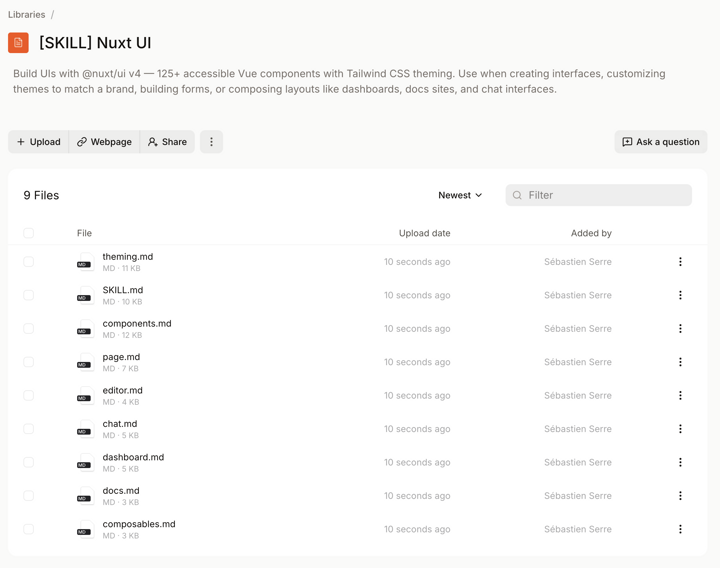The width and height of the screenshot is (720, 568).
Task: Select the chat.md row checkbox
Action: pyautogui.click(x=28, y=429)
